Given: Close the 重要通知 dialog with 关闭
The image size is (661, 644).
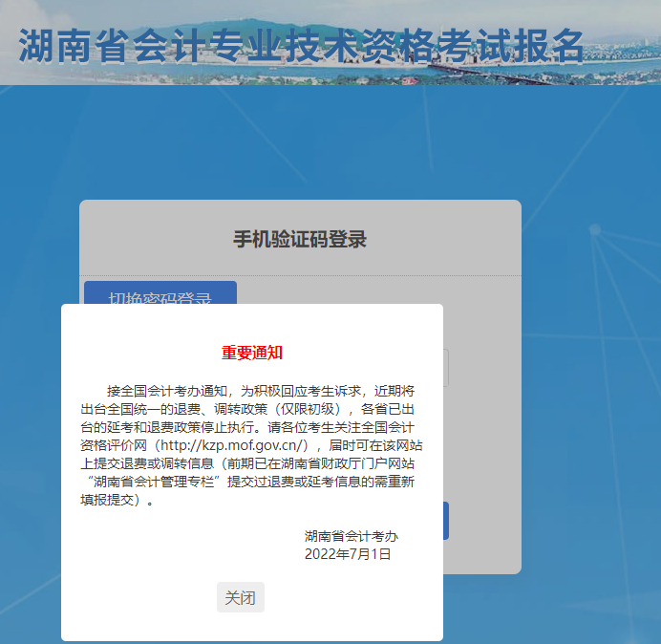Looking at the screenshot, I should pyautogui.click(x=240, y=598).
